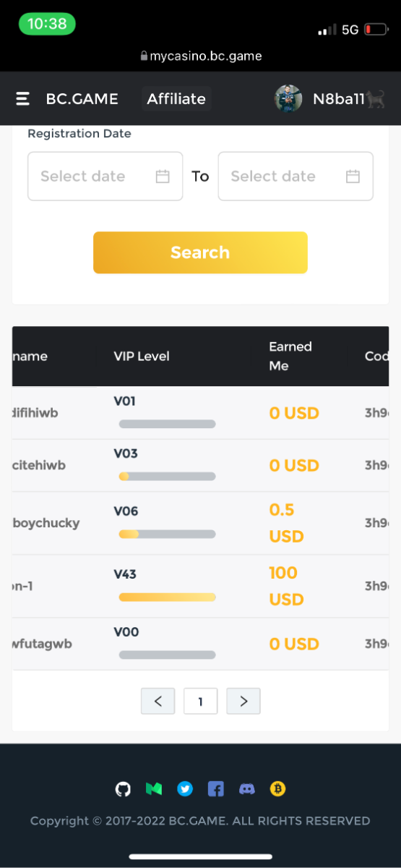401x868 pixels.
Task: Open the hamburger menu icon
Action: pos(23,99)
